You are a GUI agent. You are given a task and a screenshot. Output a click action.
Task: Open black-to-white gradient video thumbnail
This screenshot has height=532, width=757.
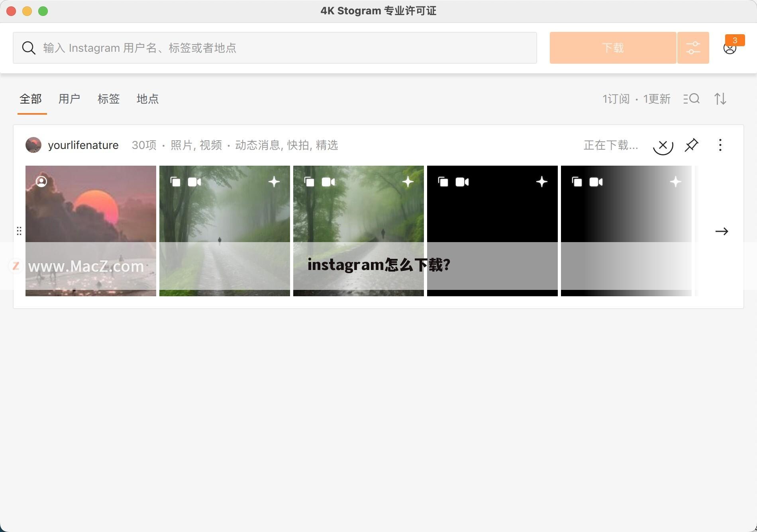tap(626, 231)
